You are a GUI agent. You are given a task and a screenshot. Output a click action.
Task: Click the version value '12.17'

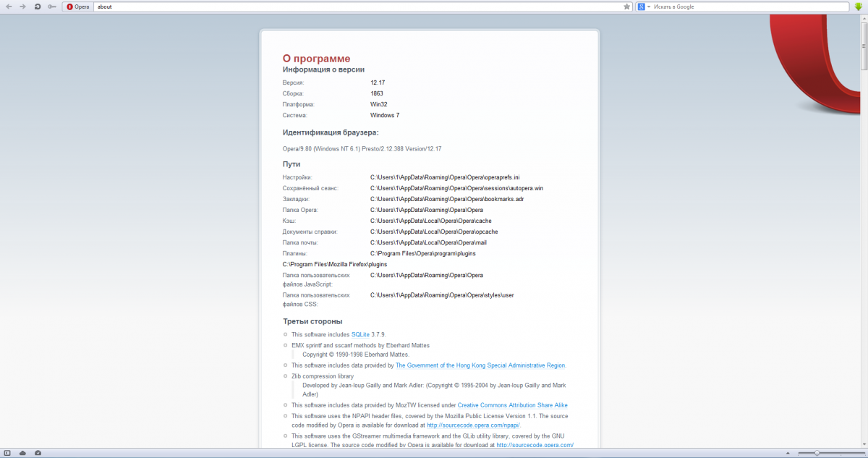click(x=378, y=82)
